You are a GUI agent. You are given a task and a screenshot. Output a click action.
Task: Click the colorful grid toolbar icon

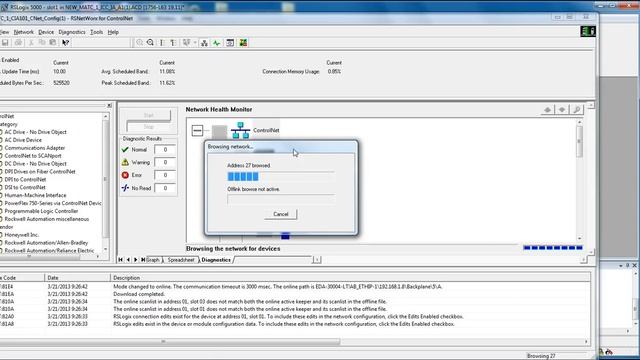pyautogui.click(x=243, y=42)
